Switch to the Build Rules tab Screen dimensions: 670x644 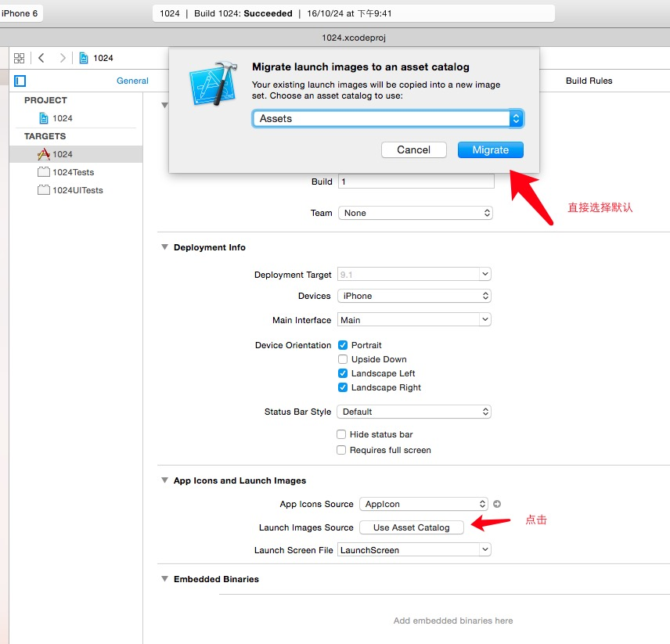click(x=589, y=81)
